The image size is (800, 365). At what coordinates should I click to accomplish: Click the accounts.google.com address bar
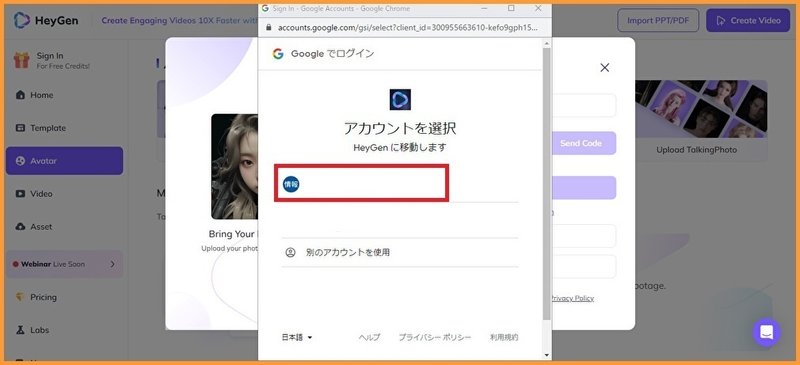[x=407, y=28]
